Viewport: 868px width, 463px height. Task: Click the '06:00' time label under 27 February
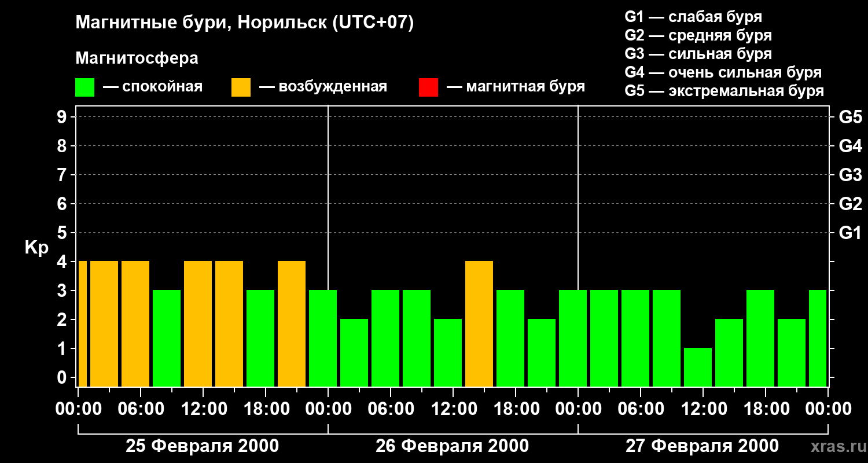[x=641, y=409]
